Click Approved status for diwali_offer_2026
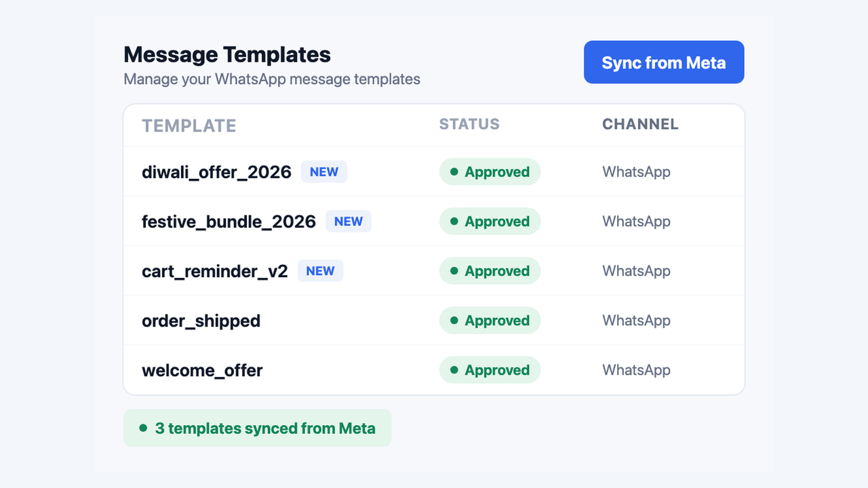The image size is (868, 488). (490, 172)
